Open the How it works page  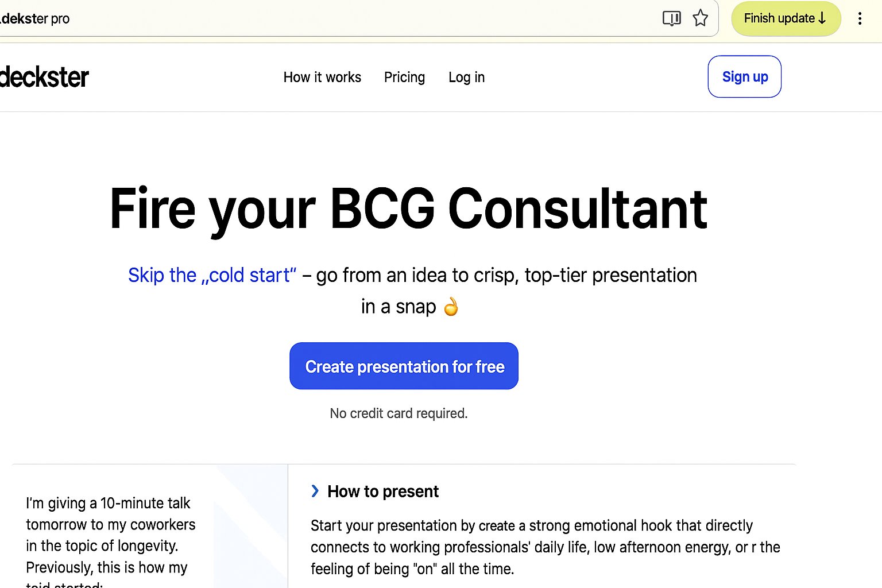(x=322, y=77)
